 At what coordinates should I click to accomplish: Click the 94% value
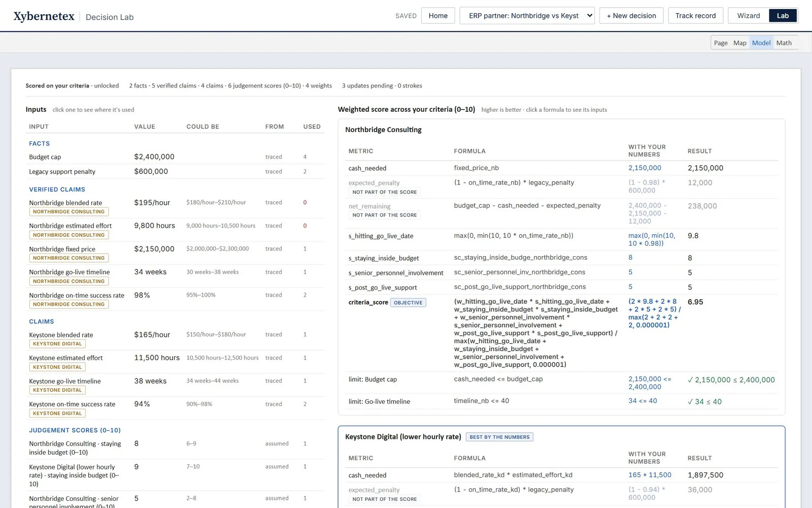pos(142,404)
